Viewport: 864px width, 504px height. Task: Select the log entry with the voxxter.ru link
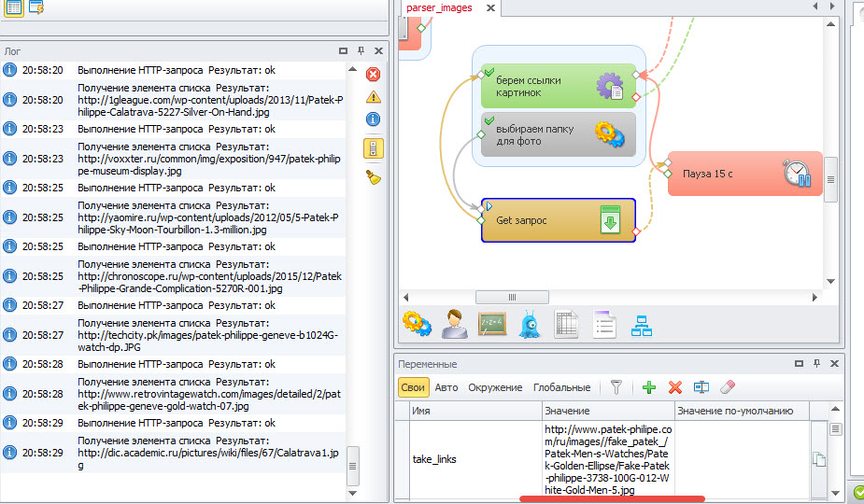pos(173,159)
